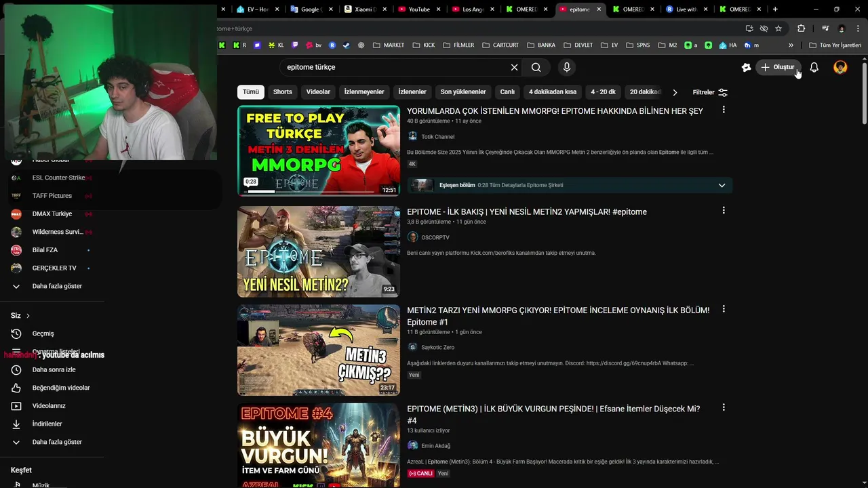Click the Chrome profile avatar in toolbar

click(x=842, y=28)
